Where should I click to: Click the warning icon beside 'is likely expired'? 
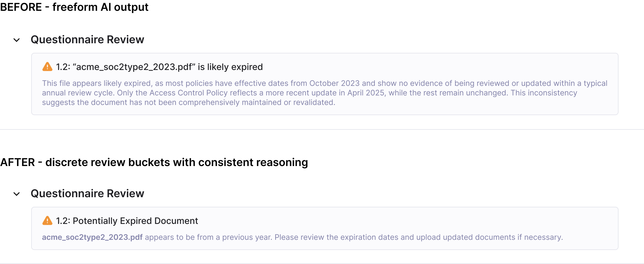47,67
